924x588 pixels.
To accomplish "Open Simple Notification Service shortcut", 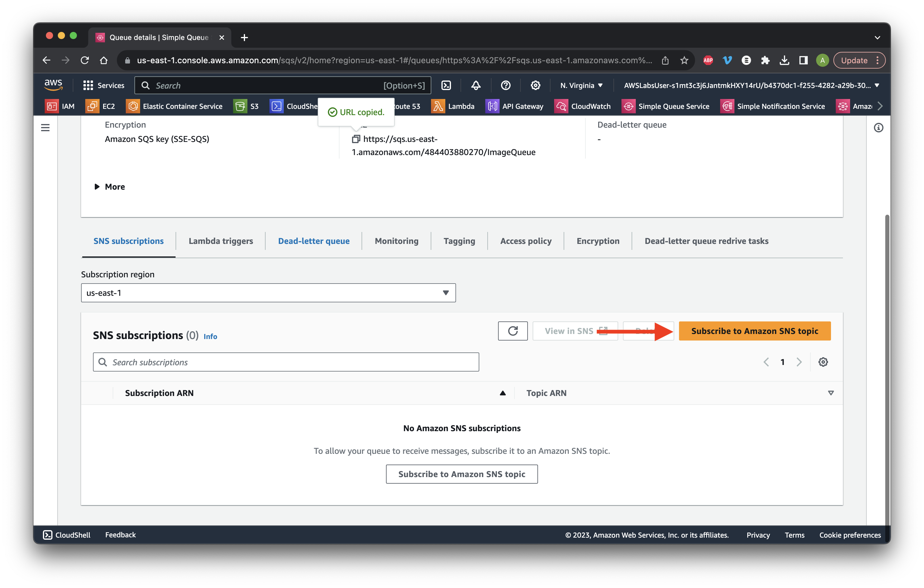I will pos(773,106).
